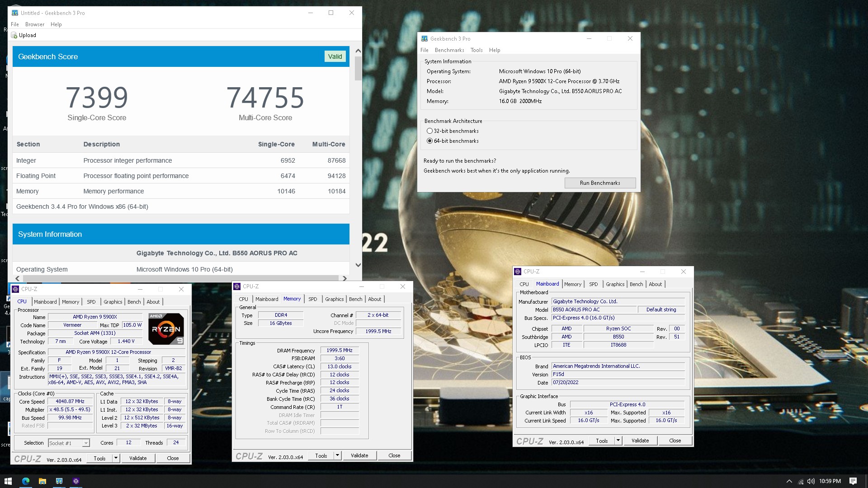Screen dimensions: 868x488
Task: Click the Core Speed field showing 4848.87 MHz
Action: [x=70, y=401]
